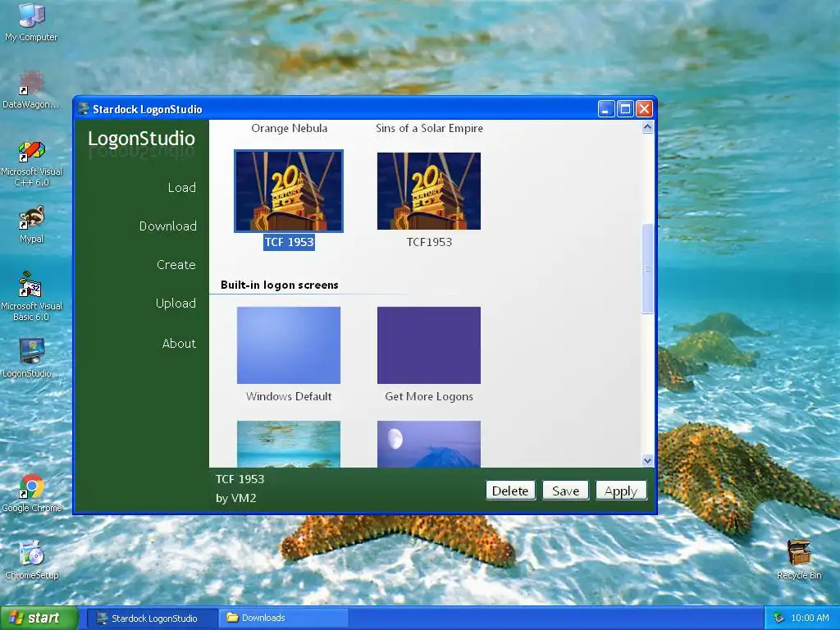
Task: Click the Sins of a Solar Empire label
Action: click(x=429, y=128)
